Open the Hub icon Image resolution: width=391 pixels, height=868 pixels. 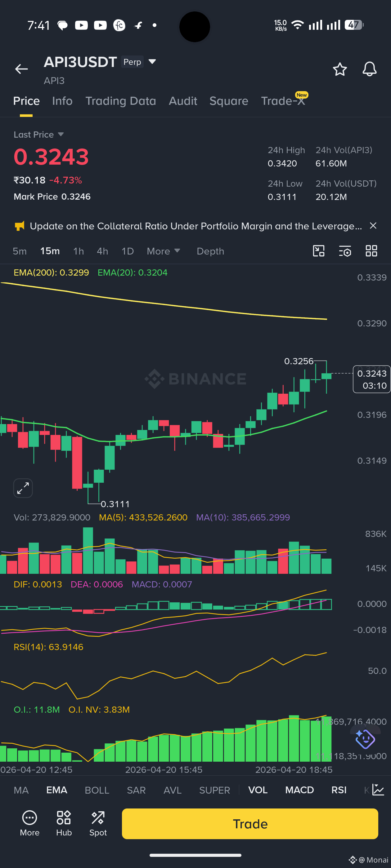point(64,823)
